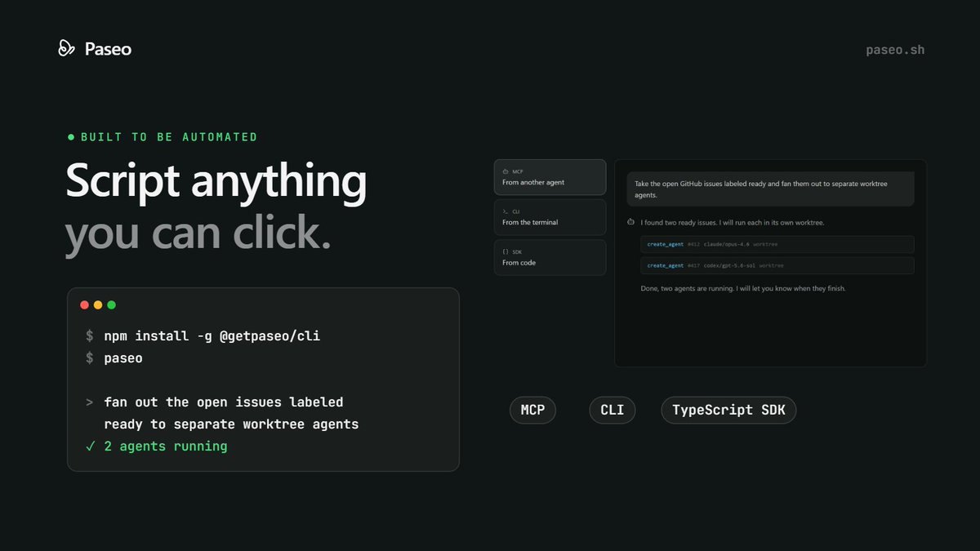Click the '2 agents running' status line

click(166, 447)
